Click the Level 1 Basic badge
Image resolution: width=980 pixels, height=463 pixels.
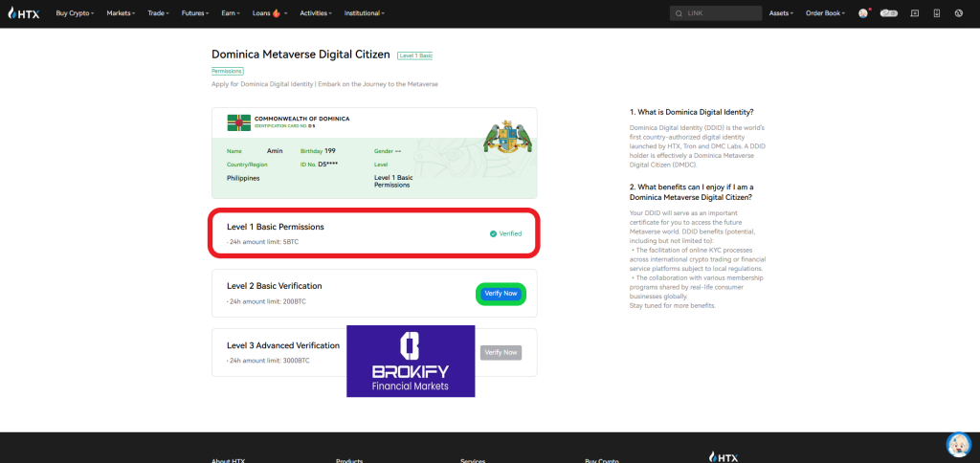pyautogui.click(x=415, y=55)
